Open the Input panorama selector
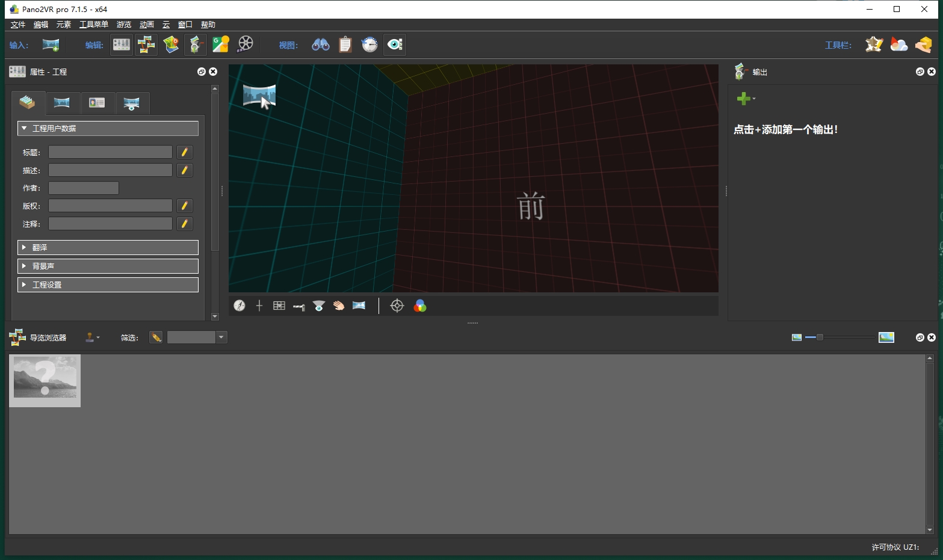The width and height of the screenshot is (943, 560). click(x=51, y=45)
